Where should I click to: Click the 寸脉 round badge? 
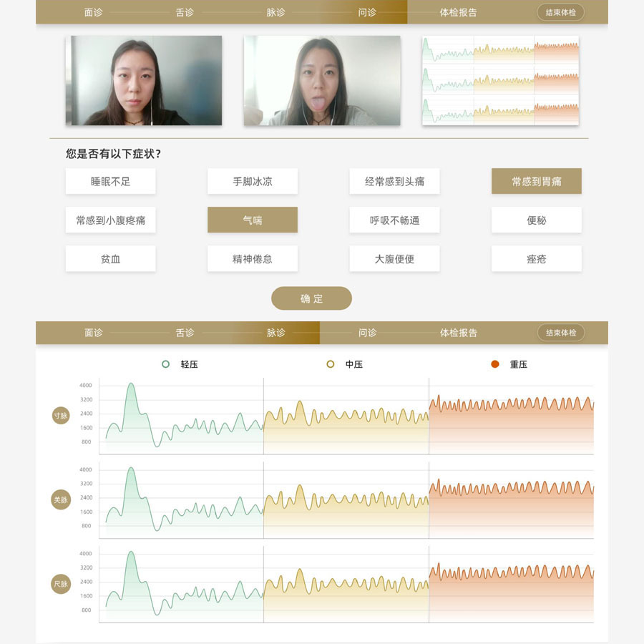click(x=61, y=416)
